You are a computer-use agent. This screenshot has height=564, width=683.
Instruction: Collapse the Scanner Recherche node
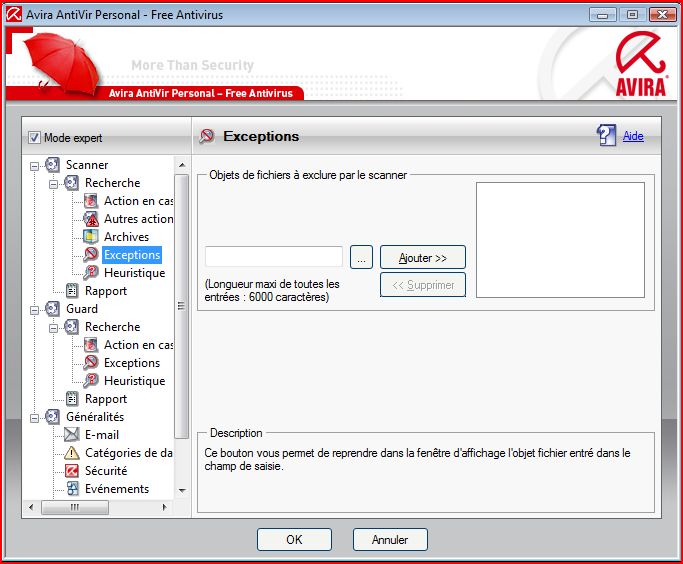click(53, 184)
